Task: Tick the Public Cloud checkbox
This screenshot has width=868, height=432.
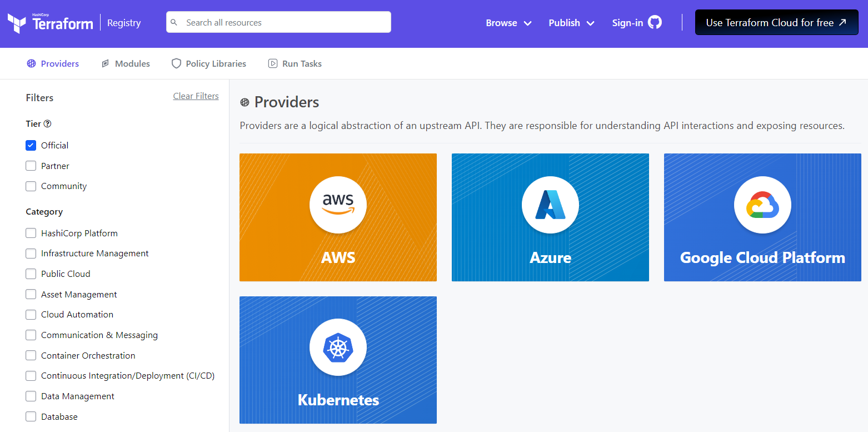Action: pyautogui.click(x=31, y=274)
